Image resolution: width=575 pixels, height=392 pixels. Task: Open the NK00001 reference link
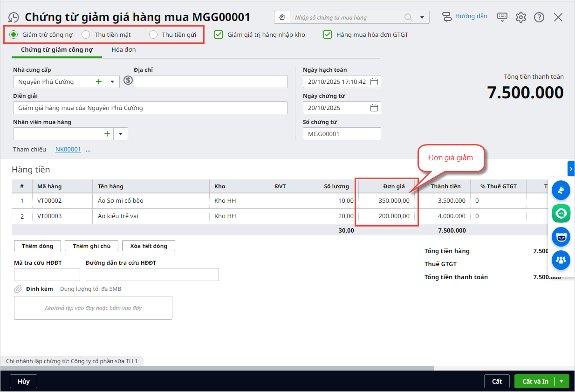pos(68,149)
